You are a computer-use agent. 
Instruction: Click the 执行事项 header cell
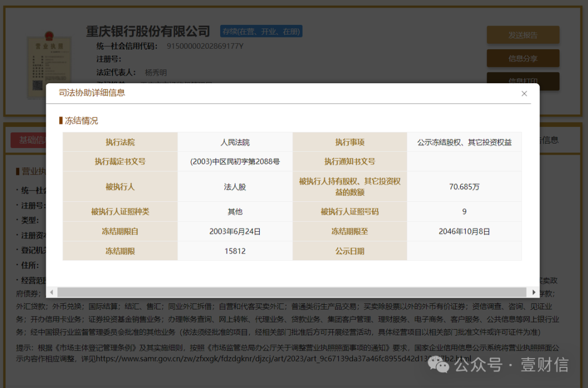350,142
